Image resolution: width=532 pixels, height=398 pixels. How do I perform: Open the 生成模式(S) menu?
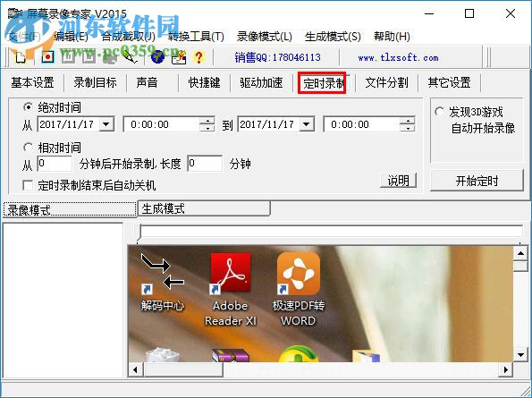(x=333, y=37)
